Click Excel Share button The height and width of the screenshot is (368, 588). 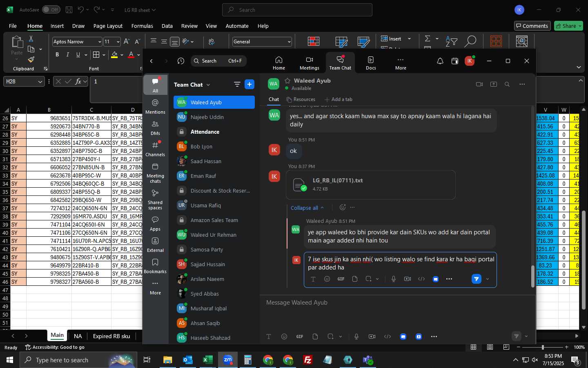coord(569,26)
